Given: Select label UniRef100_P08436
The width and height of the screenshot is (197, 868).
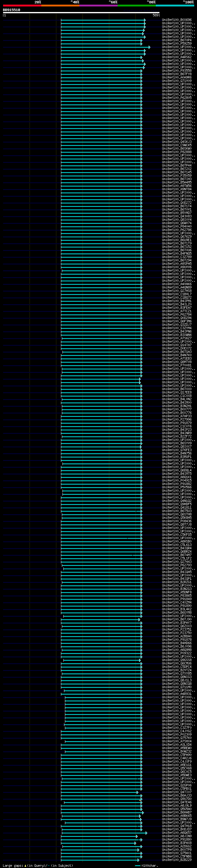Looking at the screenshot, I should pos(177,521).
